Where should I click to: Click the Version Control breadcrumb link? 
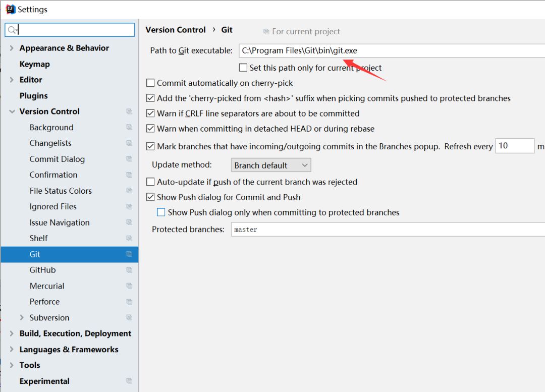(x=176, y=30)
